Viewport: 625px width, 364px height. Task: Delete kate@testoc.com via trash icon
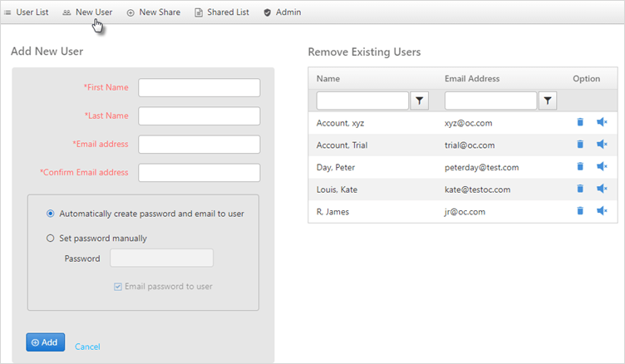click(x=580, y=188)
